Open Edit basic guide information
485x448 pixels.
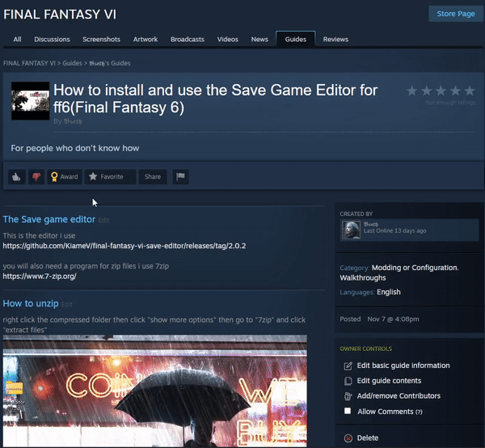click(403, 366)
